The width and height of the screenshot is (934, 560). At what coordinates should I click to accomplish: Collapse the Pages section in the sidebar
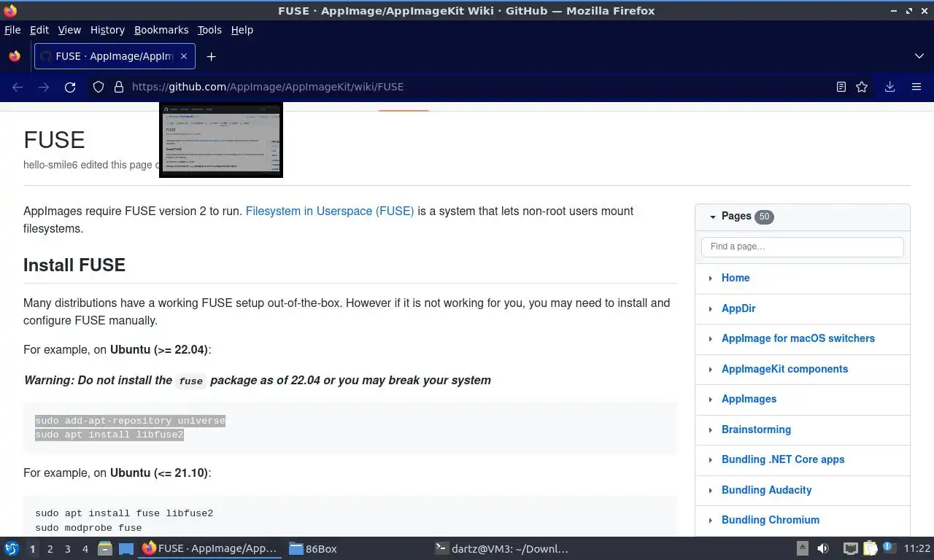(713, 216)
